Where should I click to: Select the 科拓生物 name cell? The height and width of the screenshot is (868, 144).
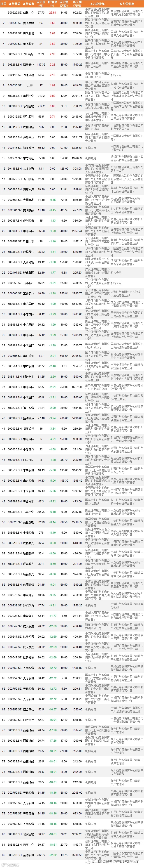coord(28,242)
